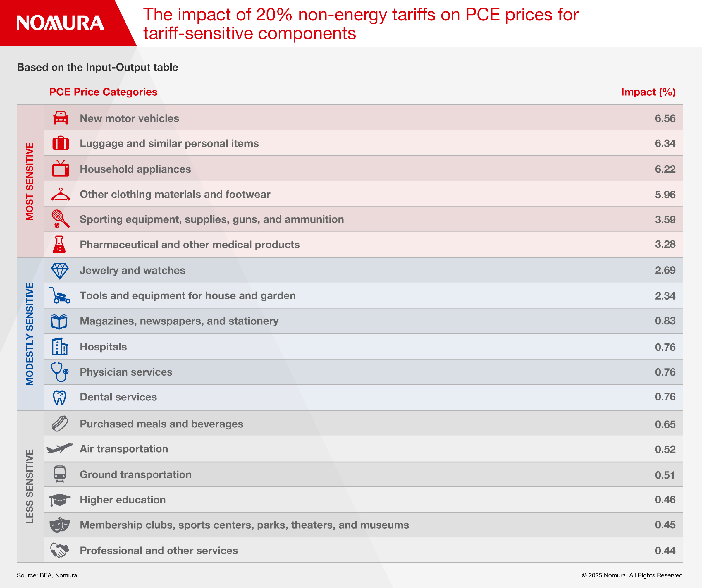Select the PCE Price Categories column header
Viewport: 702px width, 588px height.
[x=103, y=92]
